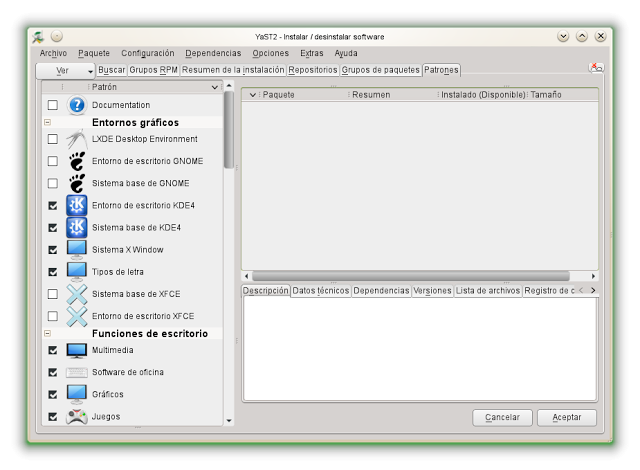Click the Sistema X Window monitor icon
640x470 pixels.
point(77,249)
